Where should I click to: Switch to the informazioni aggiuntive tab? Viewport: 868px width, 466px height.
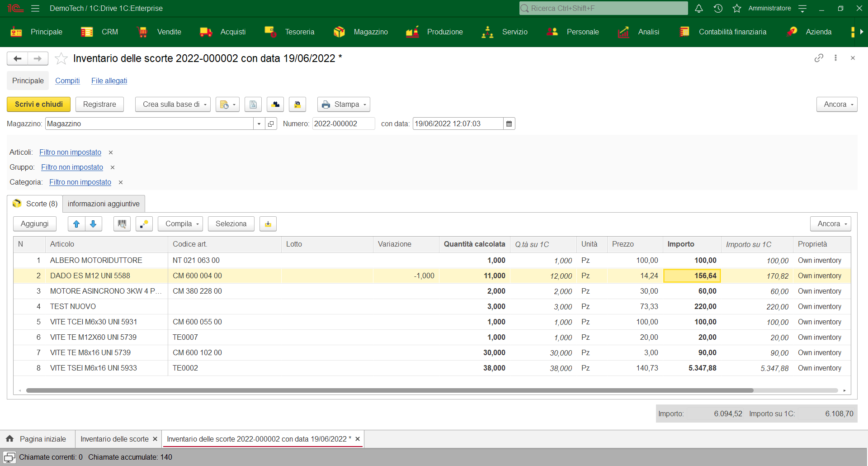tap(104, 204)
